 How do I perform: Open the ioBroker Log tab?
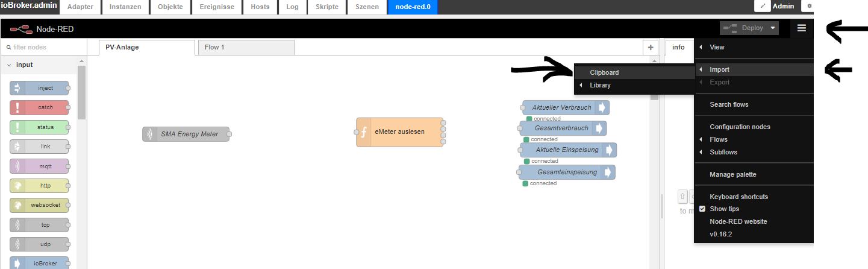[293, 7]
